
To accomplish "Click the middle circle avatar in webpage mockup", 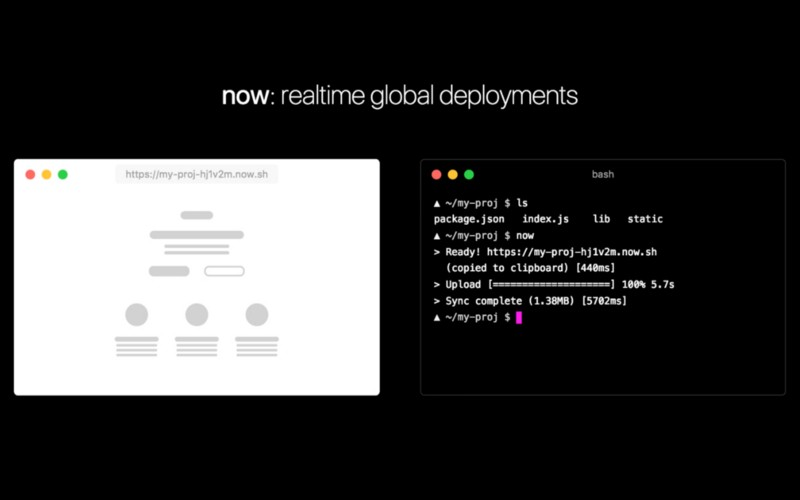I will [x=197, y=315].
